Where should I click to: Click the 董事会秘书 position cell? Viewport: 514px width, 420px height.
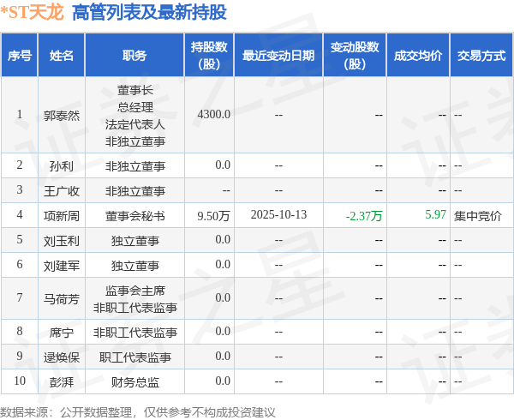click(x=135, y=216)
